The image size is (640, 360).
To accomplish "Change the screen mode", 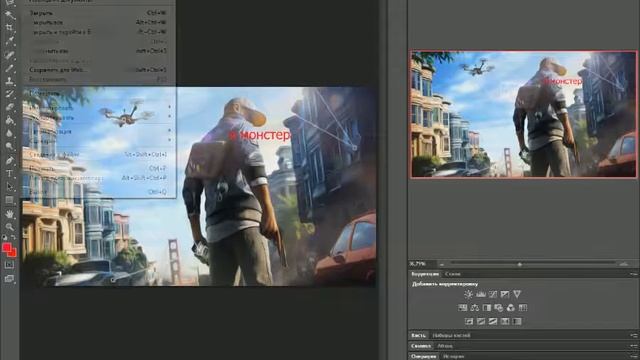I will coord(10,279).
